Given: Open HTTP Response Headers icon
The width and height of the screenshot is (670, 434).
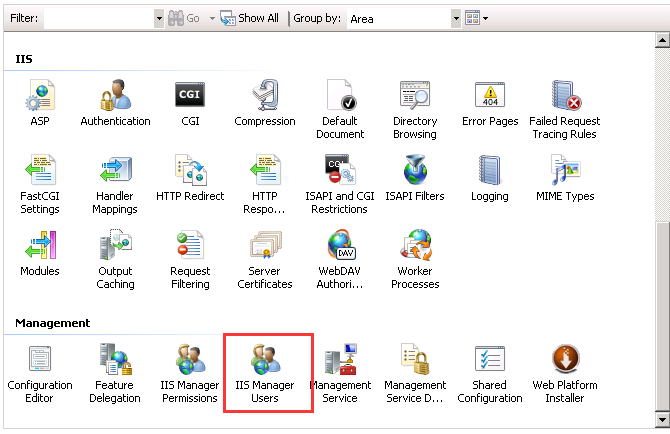Looking at the screenshot, I should coord(265,170).
